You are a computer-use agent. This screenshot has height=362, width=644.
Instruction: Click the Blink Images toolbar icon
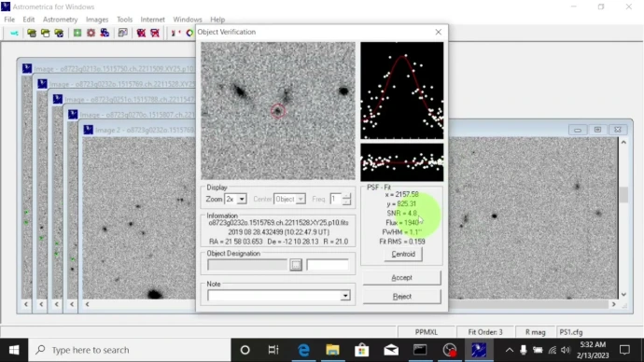pyautogui.click(x=122, y=34)
